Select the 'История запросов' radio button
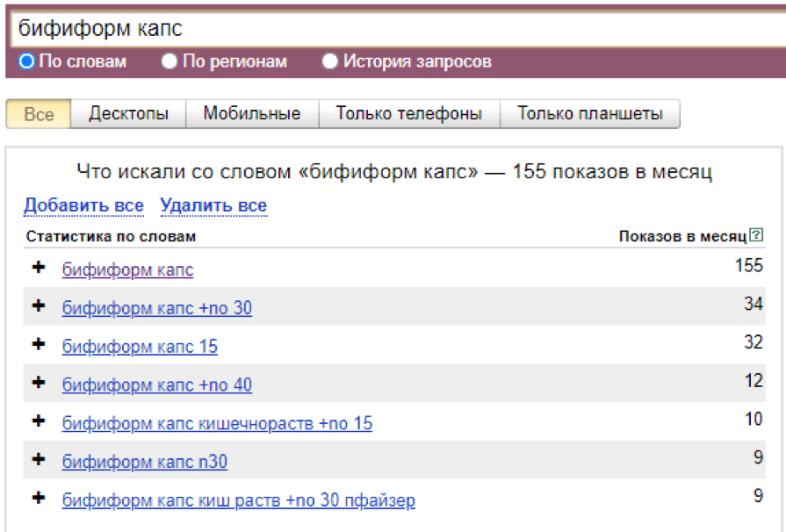This screenshot has width=786, height=532. click(x=329, y=61)
